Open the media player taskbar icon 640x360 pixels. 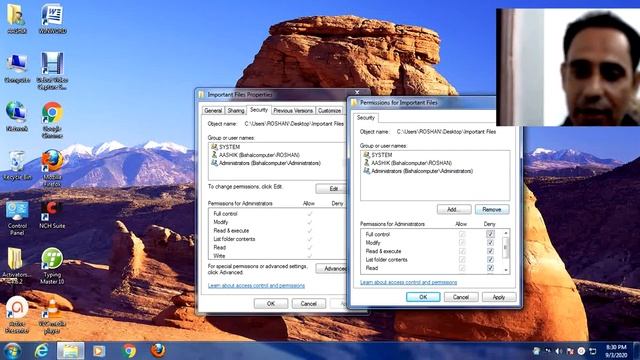tap(99, 351)
